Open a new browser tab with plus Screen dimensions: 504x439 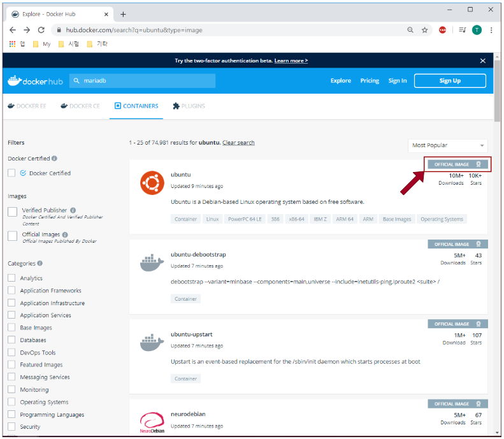(123, 14)
